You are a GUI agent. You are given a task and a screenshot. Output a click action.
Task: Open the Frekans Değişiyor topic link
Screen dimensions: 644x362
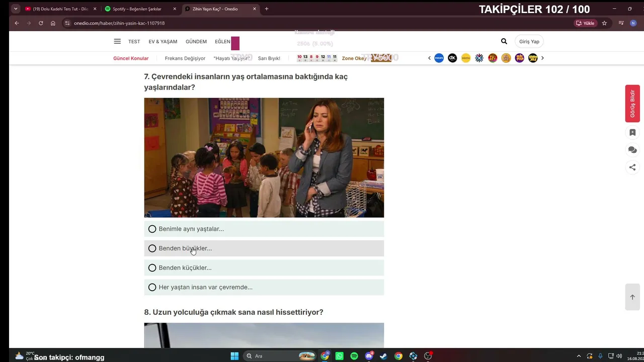[185, 58]
